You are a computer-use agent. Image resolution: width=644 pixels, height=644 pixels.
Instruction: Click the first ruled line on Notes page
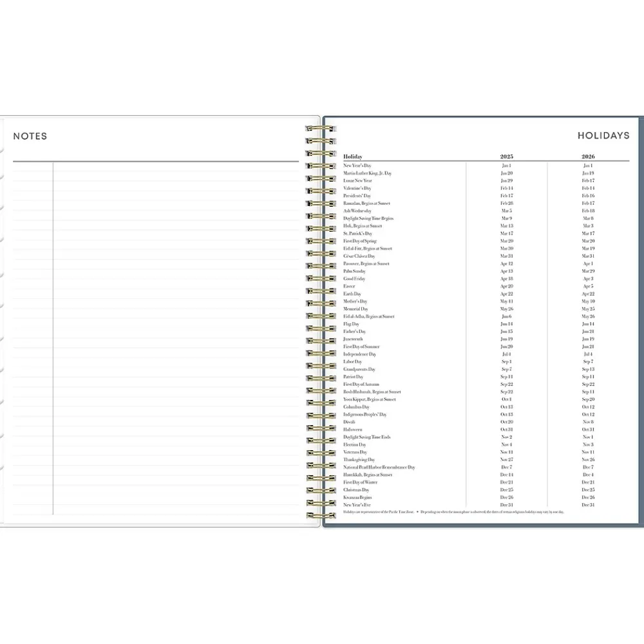(174, 171)
